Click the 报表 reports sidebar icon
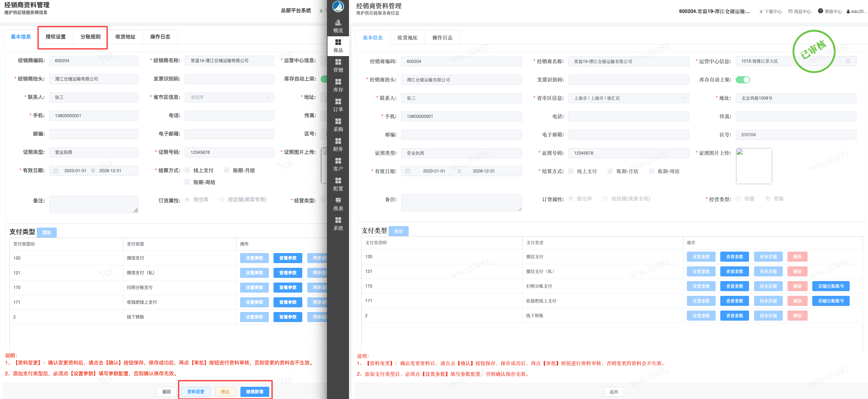The height and width of the screenshot is (399, 868). pos(338,204)
